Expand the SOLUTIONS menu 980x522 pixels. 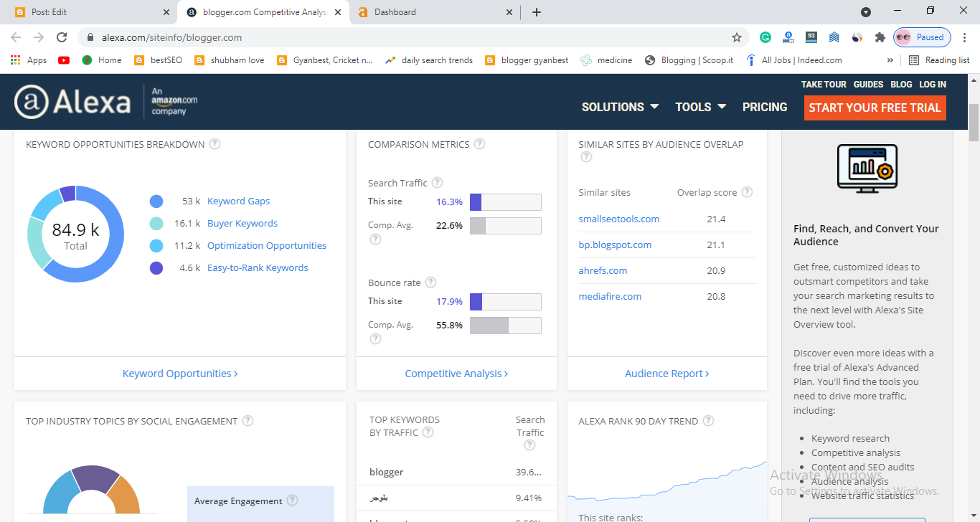pyautogui.click(x=620, y=107)
